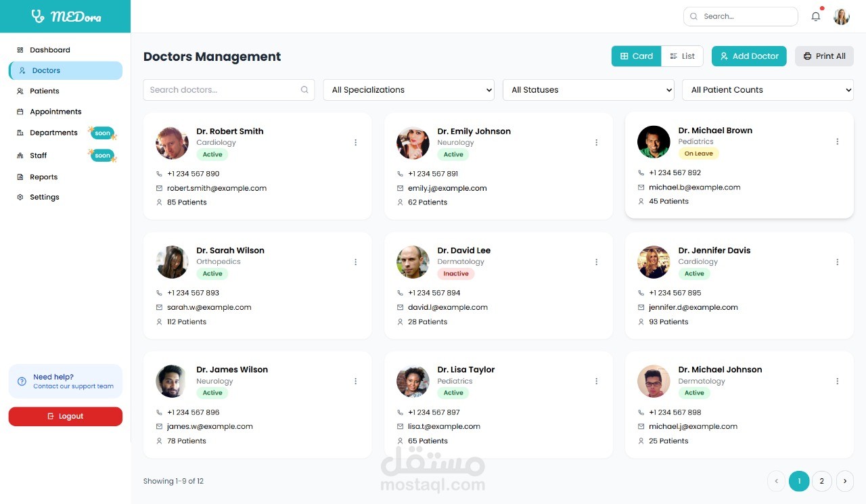Click the magnifier icon in Search doctors field
The width and height of the screenshot is (866, 504).
pyautogui.click(x=304, y=90)
